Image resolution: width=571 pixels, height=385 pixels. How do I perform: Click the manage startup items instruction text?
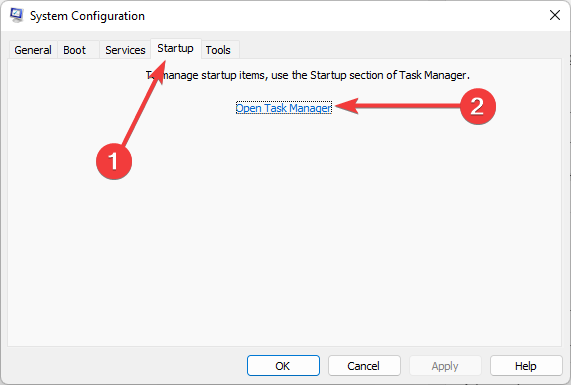click(x=308, y=75)
